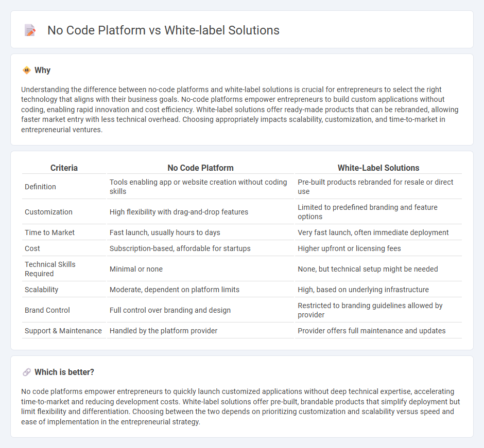
Task: Select the page title No Code Platform vs White-label Solutions
Action: [163, 30]
